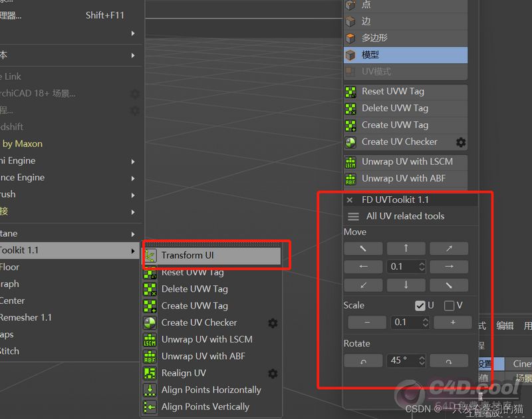
Task: Open the All UV related tools hamburger menu
Action: pos(353,216)
